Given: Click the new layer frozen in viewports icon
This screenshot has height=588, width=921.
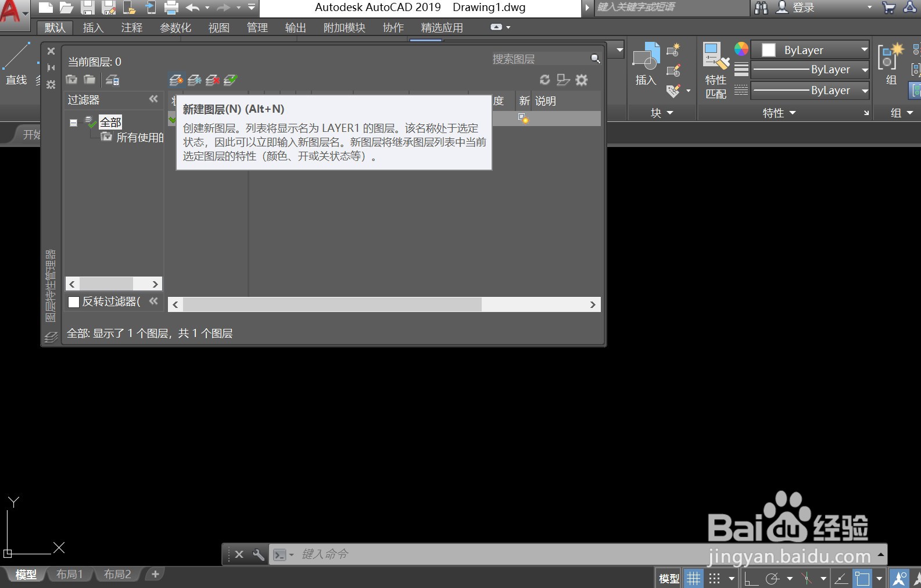Looking at the screenshot, I should [x=195, y=80].
